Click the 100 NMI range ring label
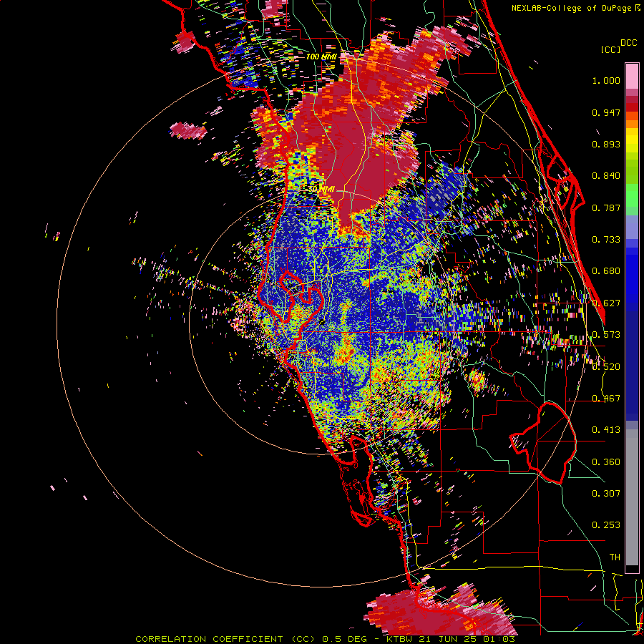 tap(321, 57)
